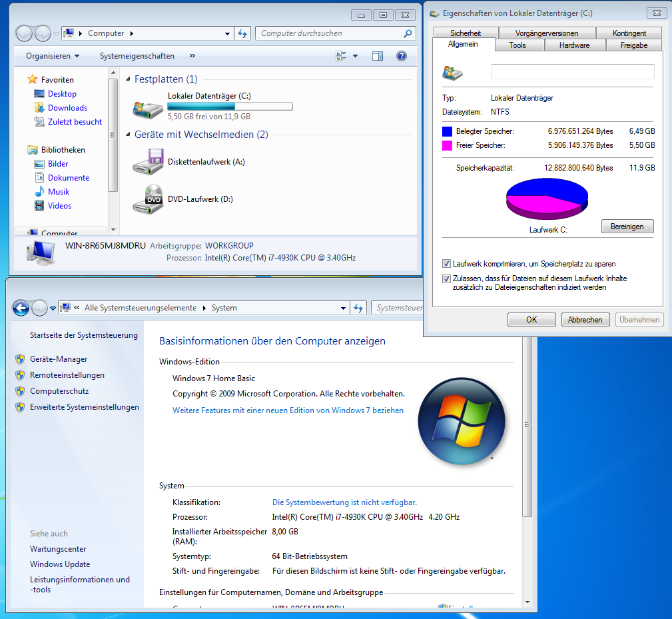Toggle the file content indexing checkbox

(446, 279)
